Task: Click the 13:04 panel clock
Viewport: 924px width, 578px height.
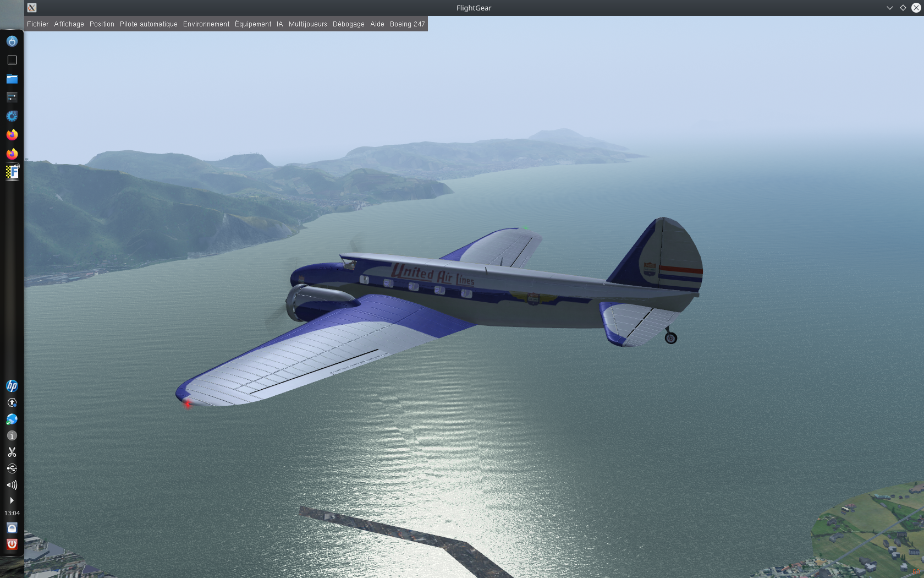Action: (12, 513)
